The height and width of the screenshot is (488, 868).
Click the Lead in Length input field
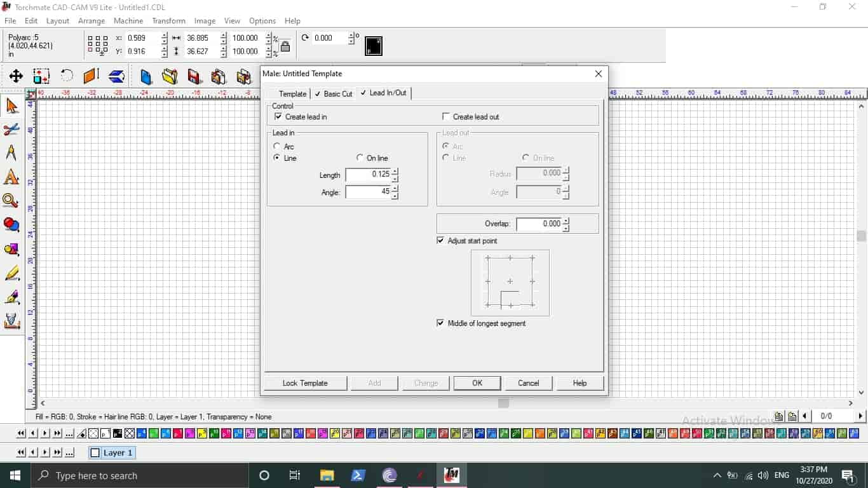pyautogui.click(x=368, y=174)
